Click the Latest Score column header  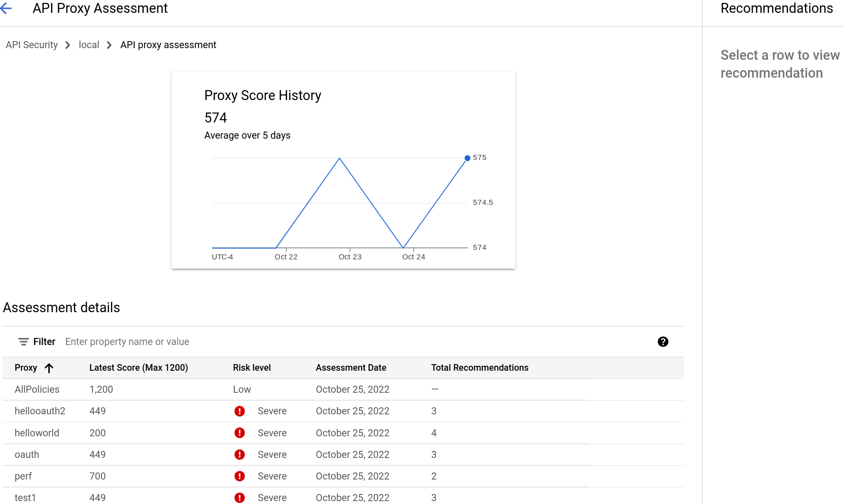point(138,368)
